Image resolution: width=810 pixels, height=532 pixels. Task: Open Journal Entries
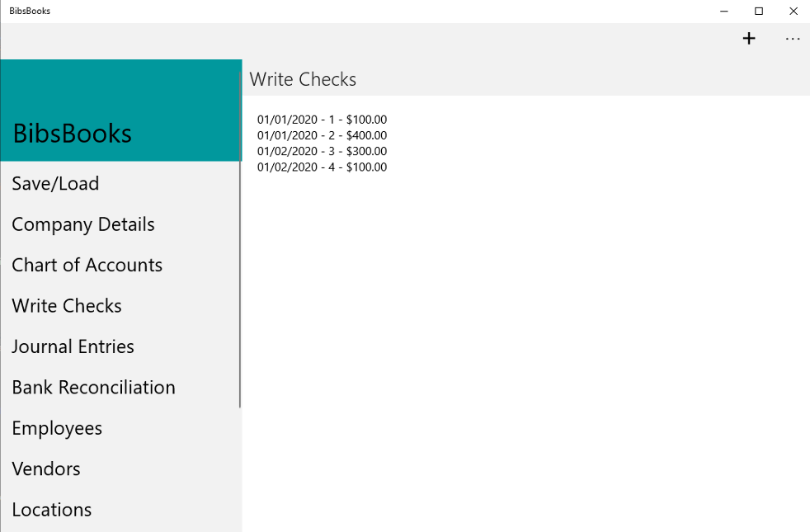(73, 346)
